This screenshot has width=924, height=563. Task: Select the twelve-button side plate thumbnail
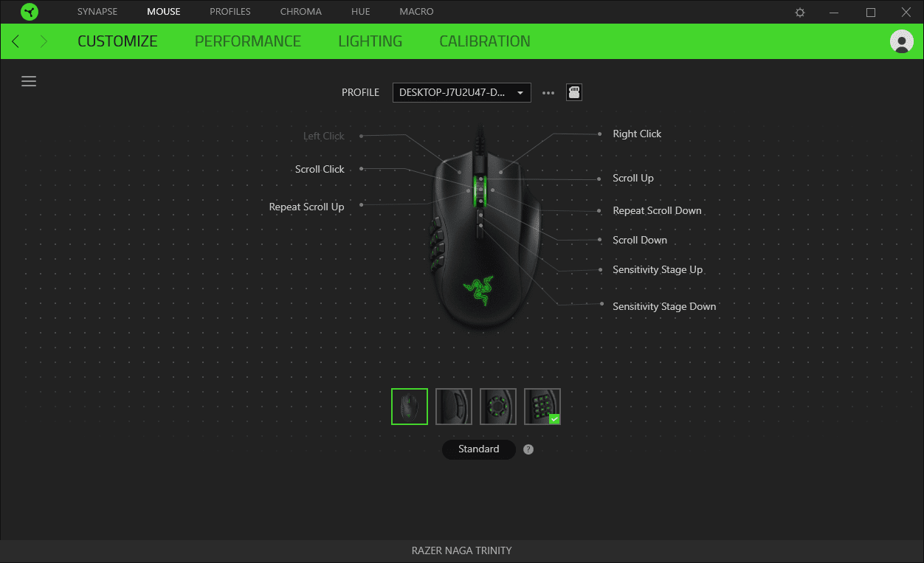[542, 407]
